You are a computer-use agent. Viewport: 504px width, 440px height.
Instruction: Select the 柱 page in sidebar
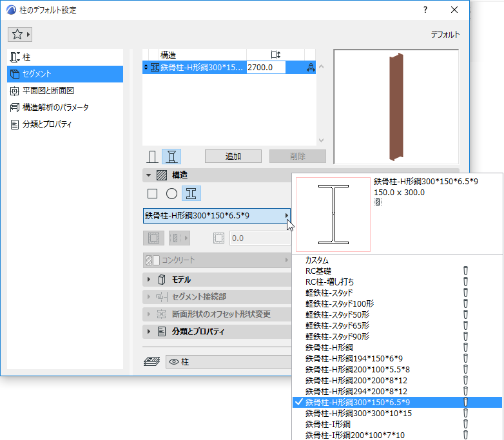click(x=65, y=57)
